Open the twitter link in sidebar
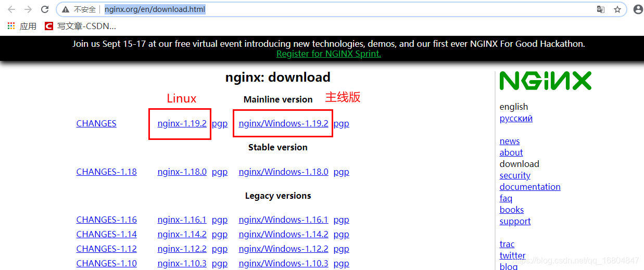The image size is (644, 270). pos(512,255)
